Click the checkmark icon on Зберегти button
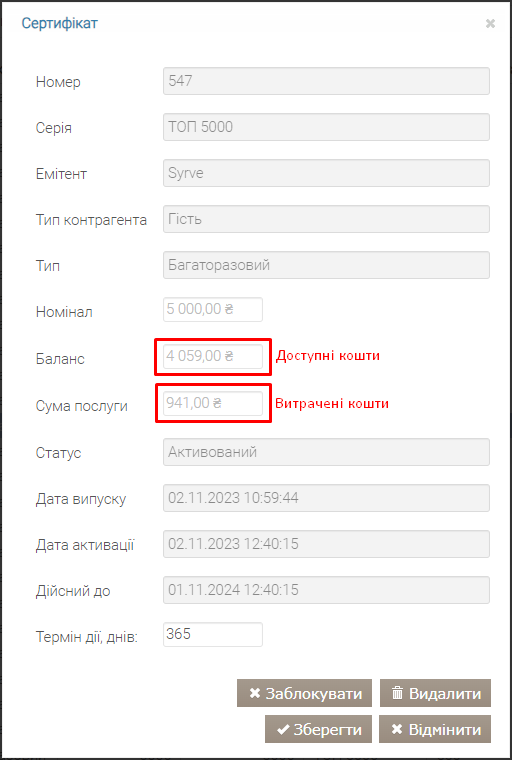Screen dimensions: 512x760 pyautogui.click(x=283, y=730)
